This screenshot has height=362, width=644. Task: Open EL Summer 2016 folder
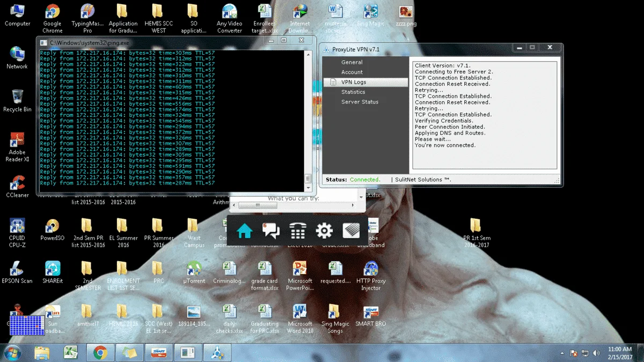coord(123,233)
